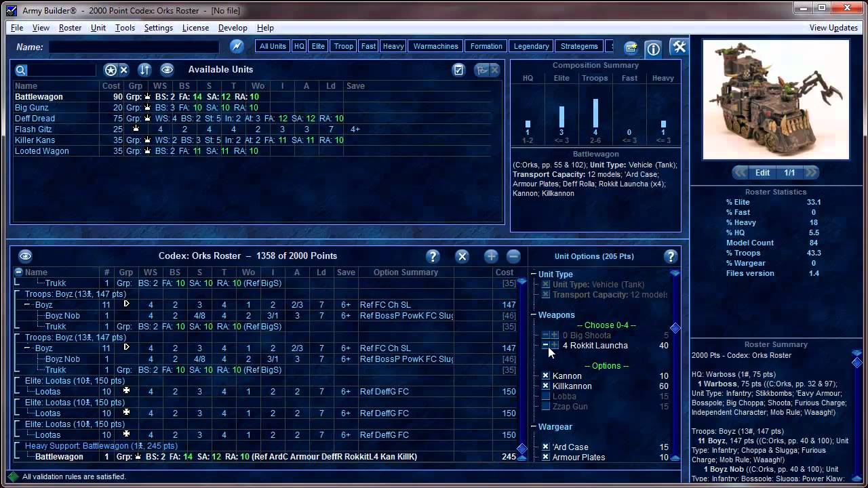The image size is (868, 488).
Task: Open the roster notes icon with yellow star
Action: [x=631, y=47]
